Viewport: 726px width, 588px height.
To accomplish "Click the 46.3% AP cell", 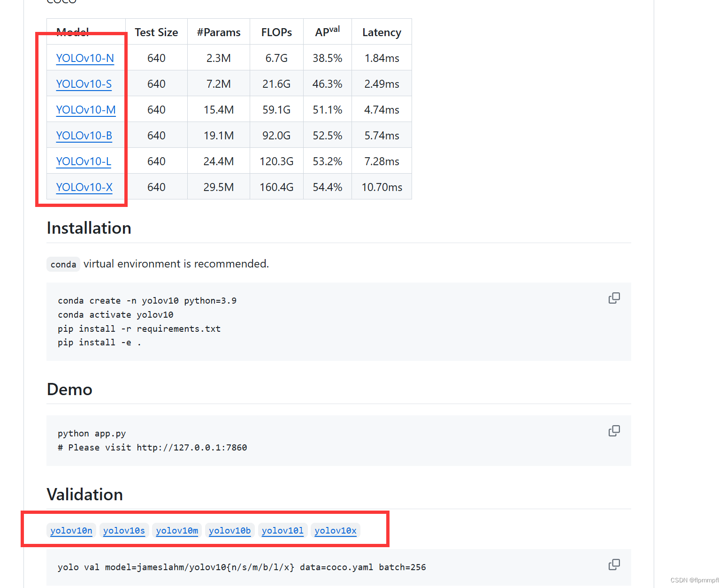I will (328, 84).
